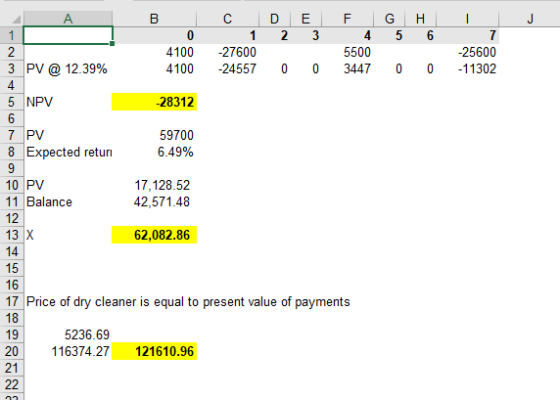Click yellow NPV cell -28312
Image resolution: width=560 pixels, height=400 pixels.
154,102
